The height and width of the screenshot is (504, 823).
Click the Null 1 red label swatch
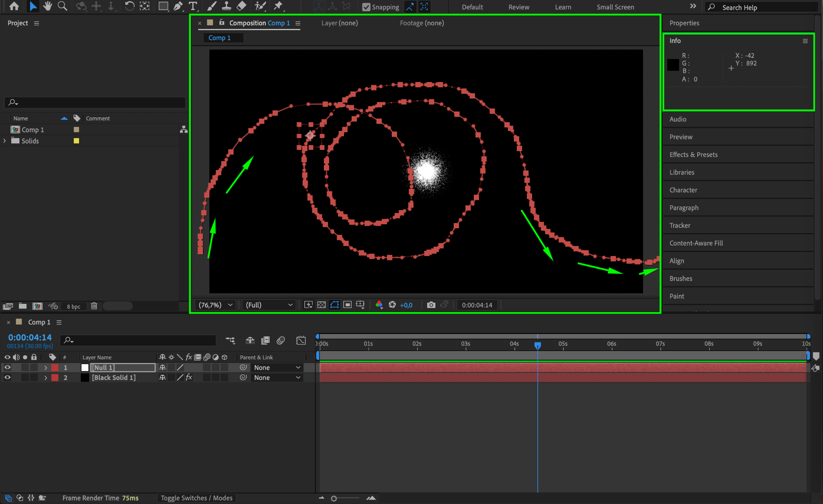click(x=55, y=367)
